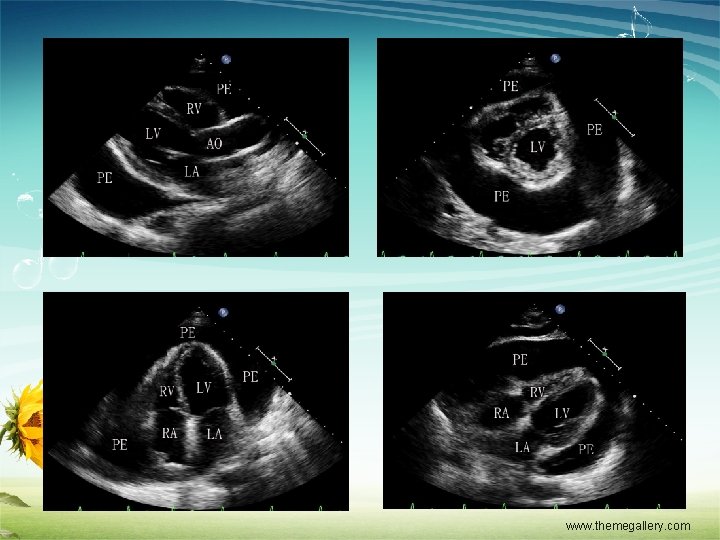Click the RA label in the subcostal image
The height and width of the screenshot is (540, 720).
pyautogui.click(x=501, y=413)
